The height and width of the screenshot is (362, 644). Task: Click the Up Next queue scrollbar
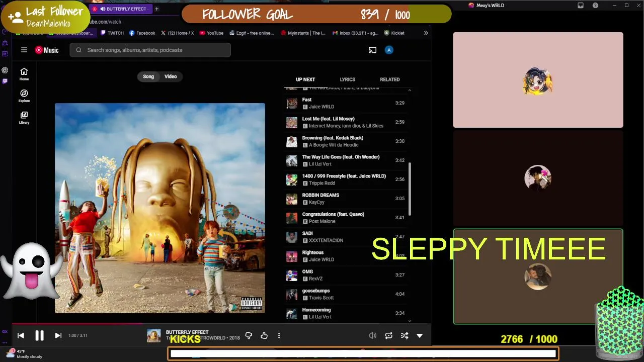pyautogui.click(x=409, y=189)
